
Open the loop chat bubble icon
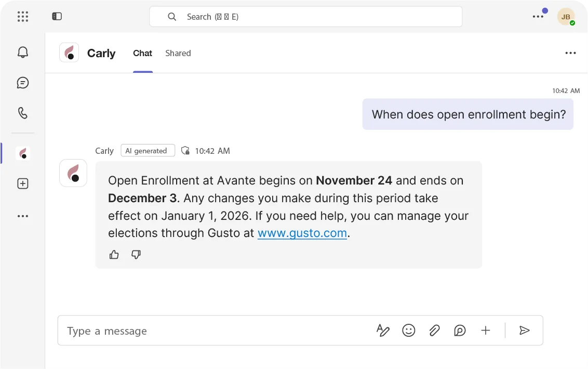click(x=460, y=331)
